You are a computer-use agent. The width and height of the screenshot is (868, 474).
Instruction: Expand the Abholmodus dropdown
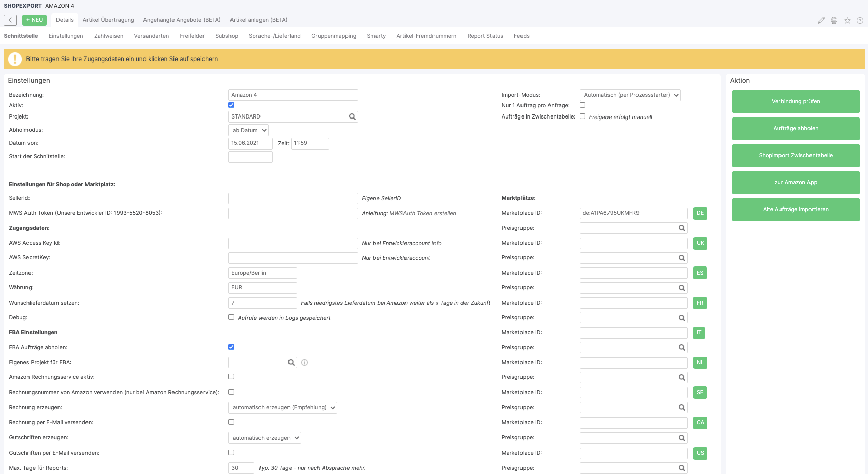click(x=248, y=131)
